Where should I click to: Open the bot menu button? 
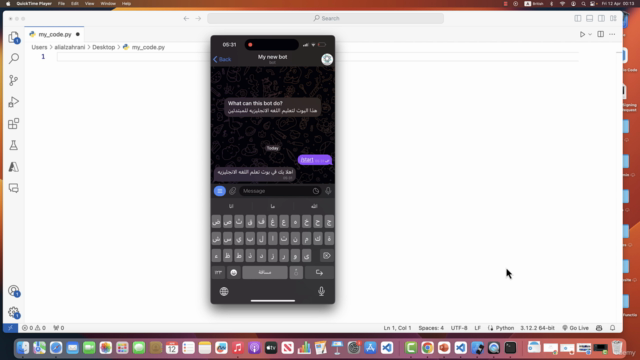pyautogui.click(x=220, y=191)
